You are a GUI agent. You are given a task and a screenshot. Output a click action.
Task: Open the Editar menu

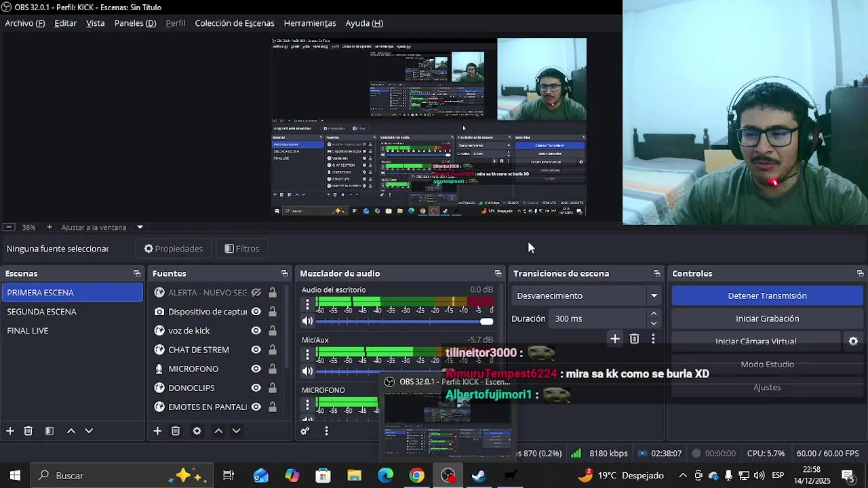[x=66, y=23]
